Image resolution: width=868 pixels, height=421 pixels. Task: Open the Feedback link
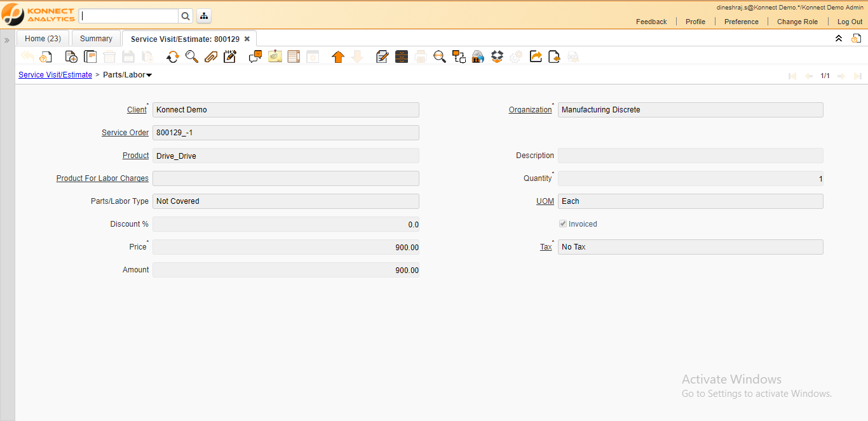click(651, 22)
